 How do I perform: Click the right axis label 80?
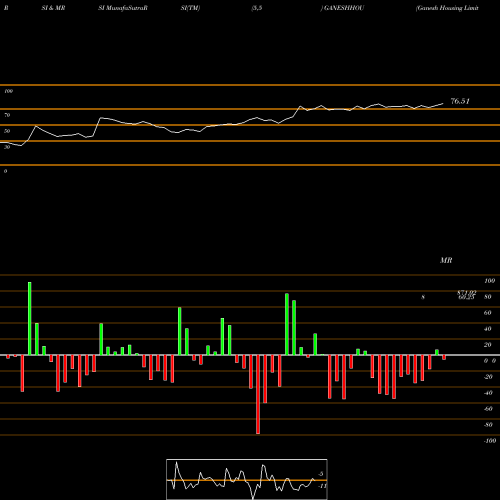[x=488, y=297]
